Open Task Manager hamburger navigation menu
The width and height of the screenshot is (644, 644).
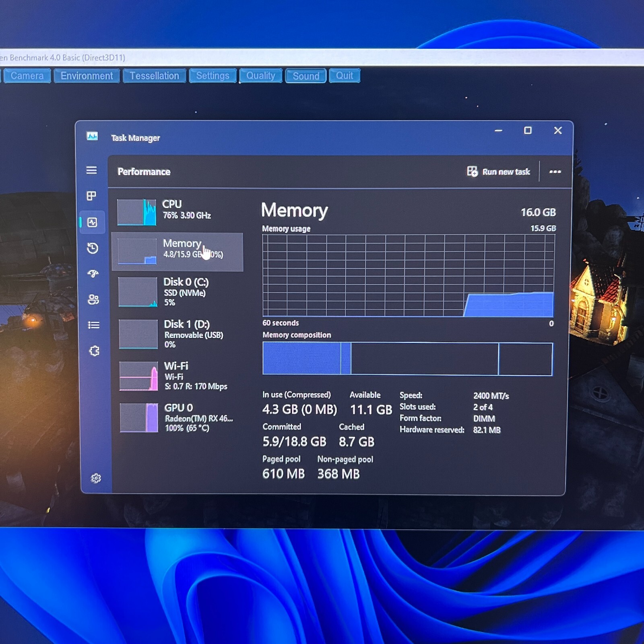click(91, 170)
